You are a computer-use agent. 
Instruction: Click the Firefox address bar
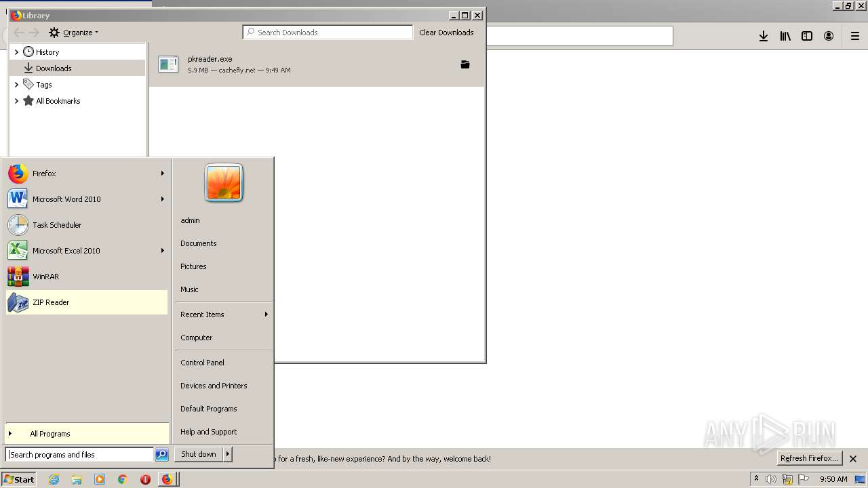click(579, 36)
